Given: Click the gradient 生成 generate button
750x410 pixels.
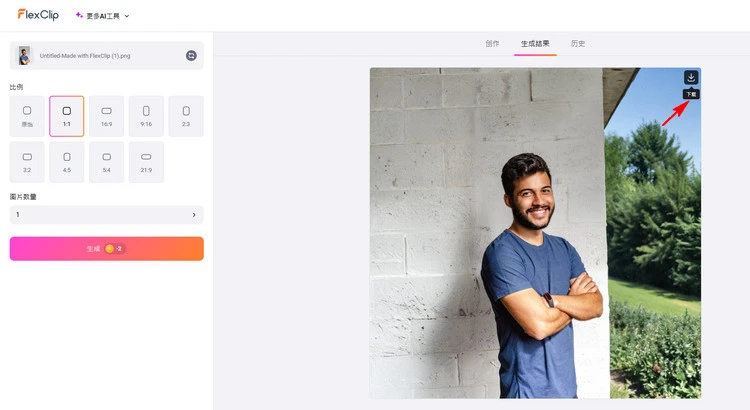Looking at the screenshot, I should pos(107,249).
